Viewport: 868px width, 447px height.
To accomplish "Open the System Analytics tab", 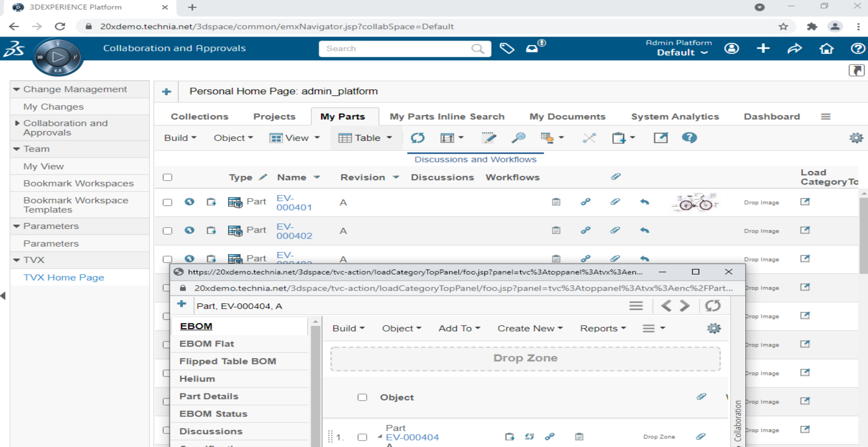I will [x=675, y=116].
